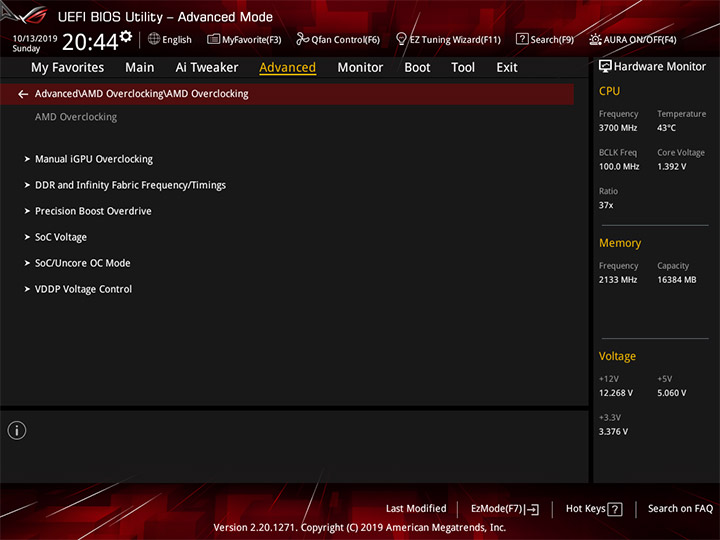Click memory frequency 2133 MHz

pyautogui.click(x=618, y=280)
